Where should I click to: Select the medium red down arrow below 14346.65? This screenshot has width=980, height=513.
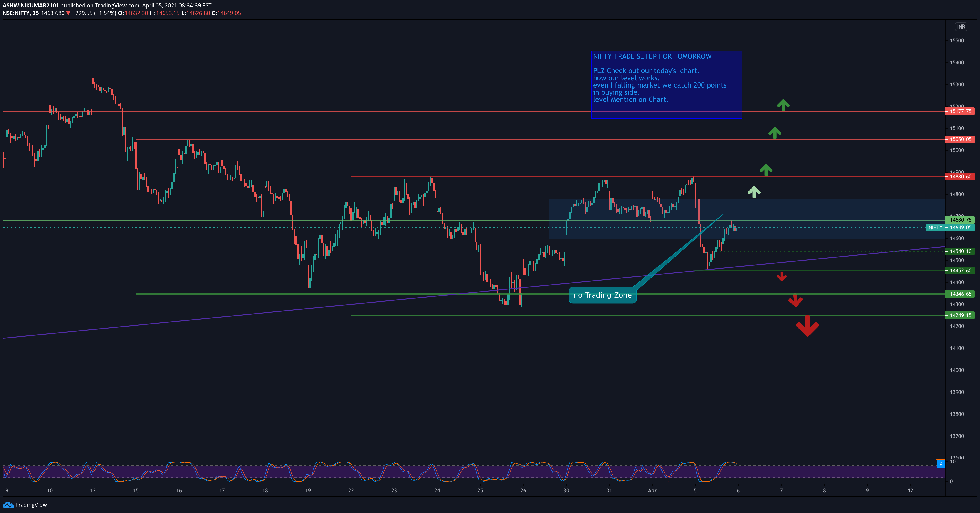(x=795, y=300)
